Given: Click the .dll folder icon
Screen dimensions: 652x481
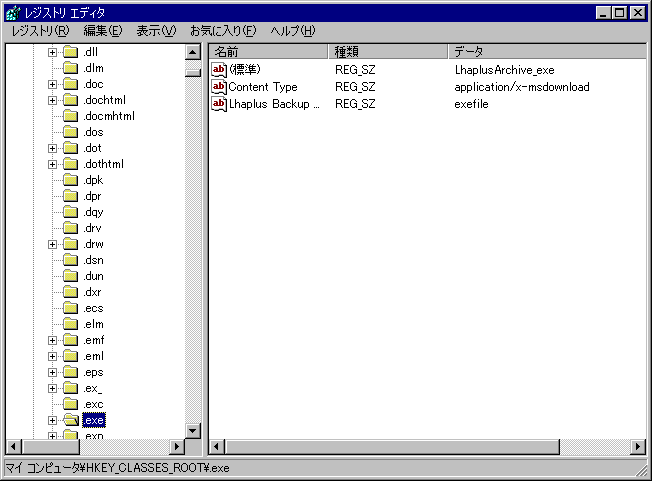Looking at the screenshot, I should coord(71,52).
